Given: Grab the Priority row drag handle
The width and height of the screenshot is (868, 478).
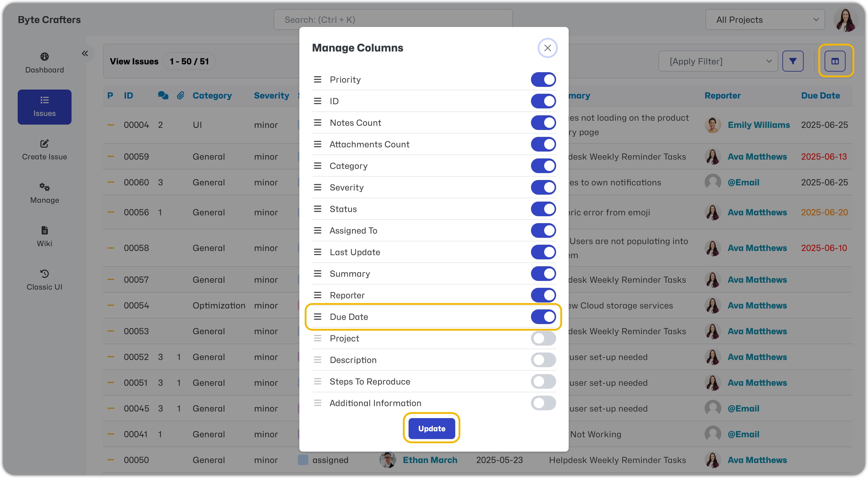Looking at the screenshot, I should click(x=317, y=80).
